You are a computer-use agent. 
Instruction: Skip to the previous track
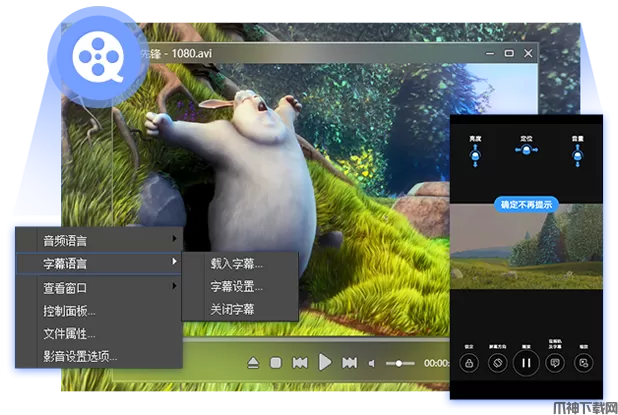coord(299,362)
